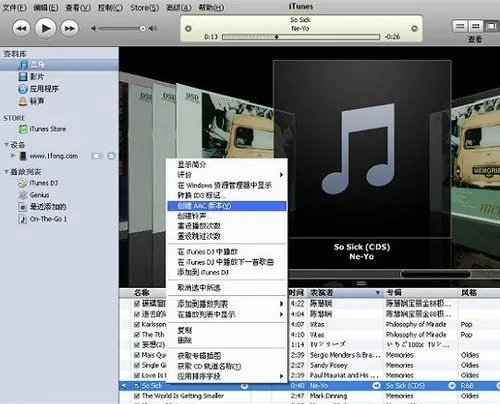The image size is (500, 404).
Task: Click the Play button
Action: pos(45,28)
